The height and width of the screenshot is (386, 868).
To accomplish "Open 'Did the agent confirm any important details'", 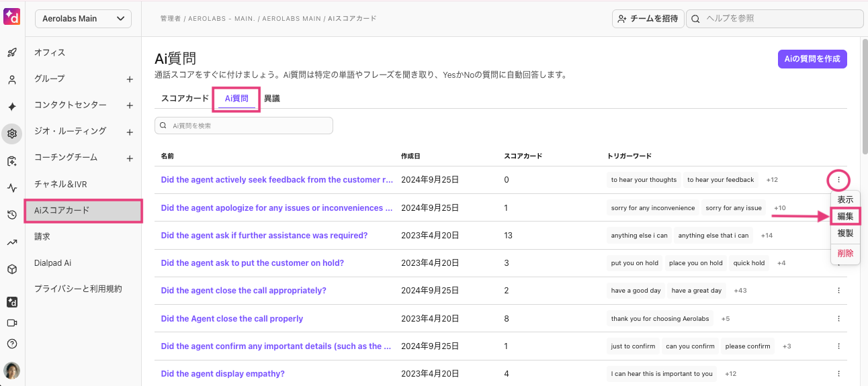I will [x=276, y=346].
